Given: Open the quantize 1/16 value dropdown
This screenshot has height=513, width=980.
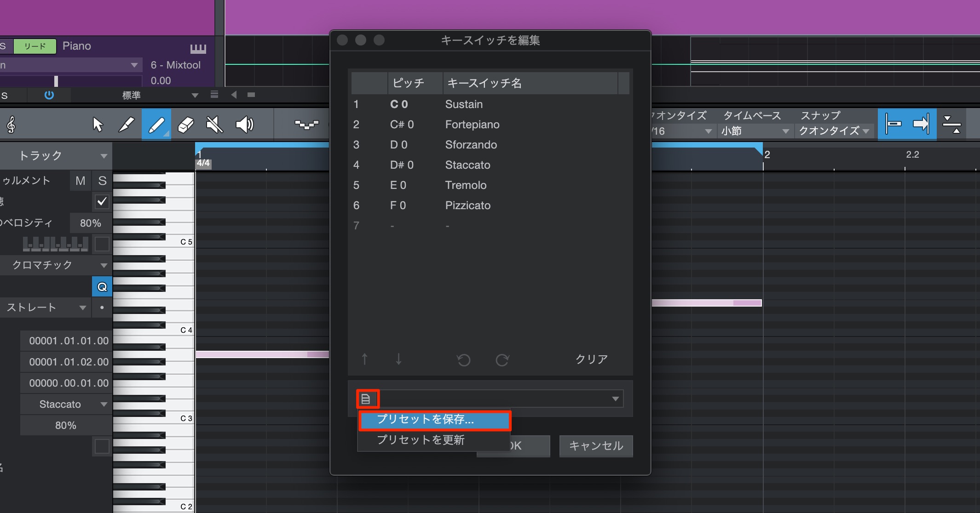Looking at the screenshot, I should 683,131.
